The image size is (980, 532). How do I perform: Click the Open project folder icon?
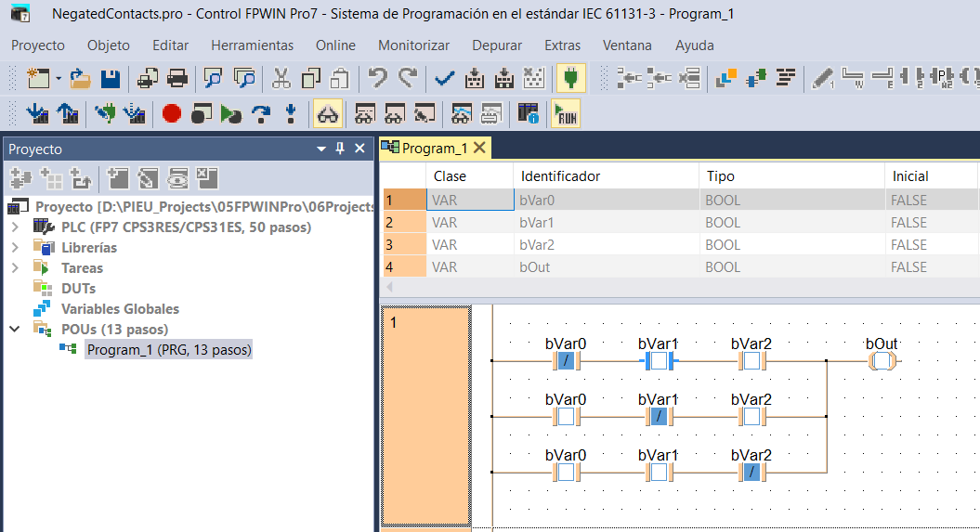pyautogui.click(x=80, y=79)
